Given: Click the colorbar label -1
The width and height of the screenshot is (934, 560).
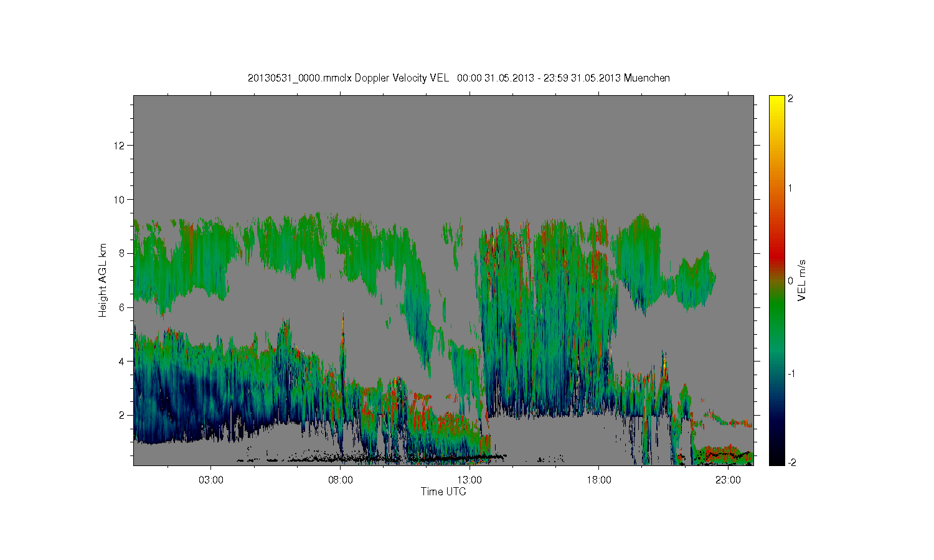Looking at the screenshot, I should tap(791, 373).
